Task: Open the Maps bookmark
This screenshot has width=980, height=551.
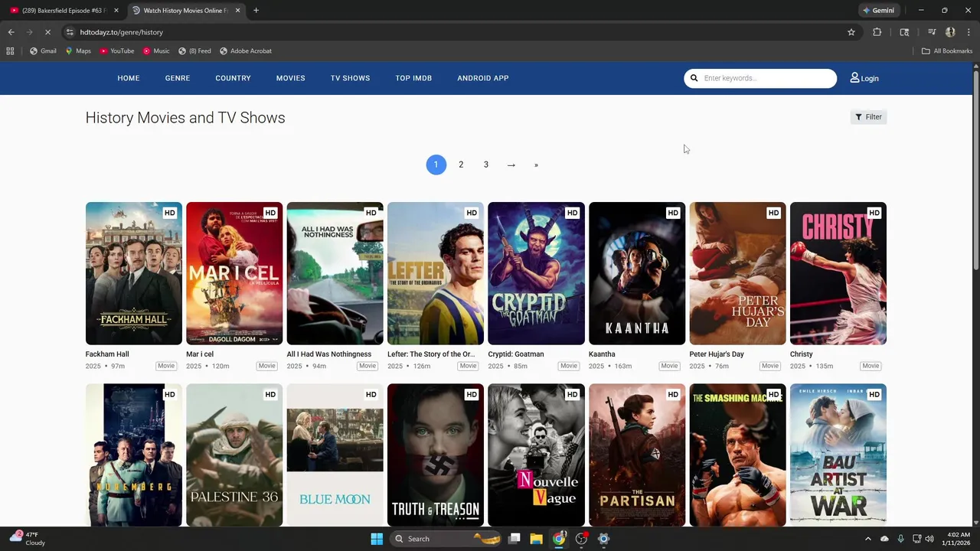Action: click(x=78, y=51)
